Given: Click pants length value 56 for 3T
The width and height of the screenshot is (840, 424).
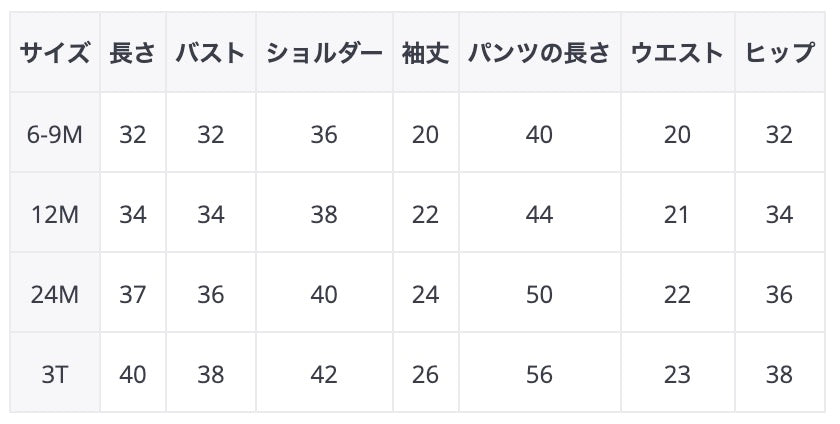Looking at the screenshot, I should coord(539,375).
